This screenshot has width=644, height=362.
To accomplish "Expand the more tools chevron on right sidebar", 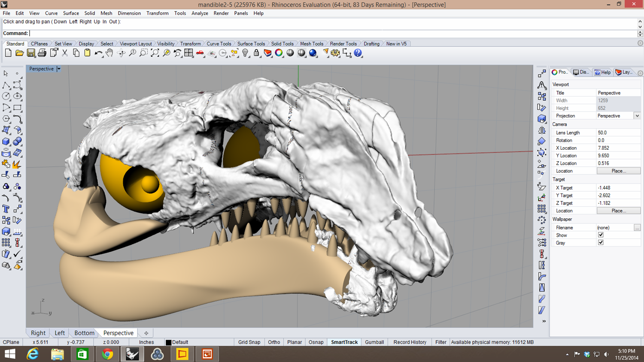I will 544,321.
